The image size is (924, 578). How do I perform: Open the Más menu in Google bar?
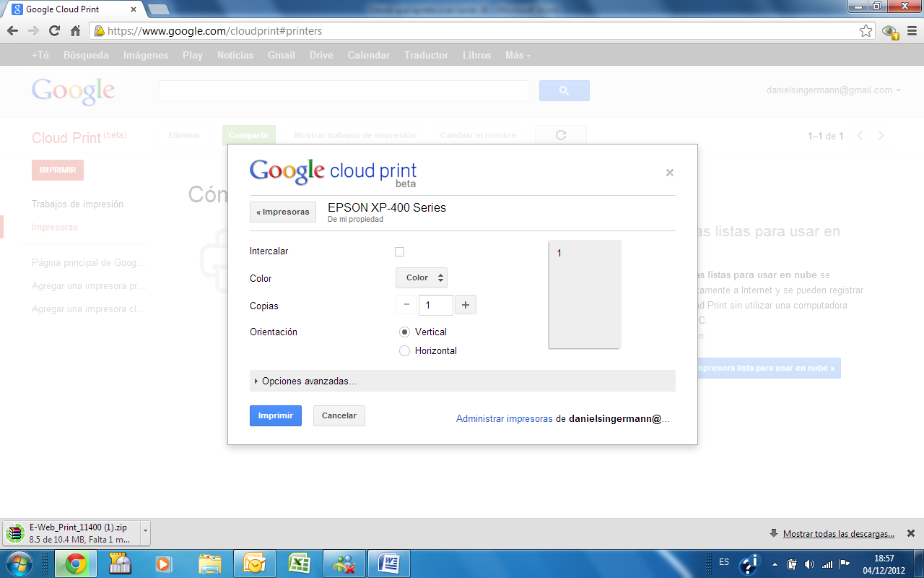pyautogui.click(x=518, y=55)
